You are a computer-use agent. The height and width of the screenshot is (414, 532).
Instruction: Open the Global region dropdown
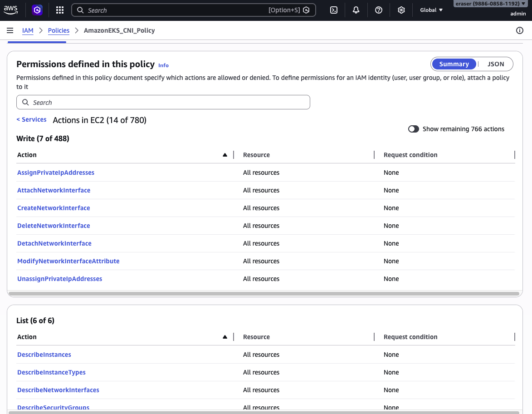pos(430,10)
